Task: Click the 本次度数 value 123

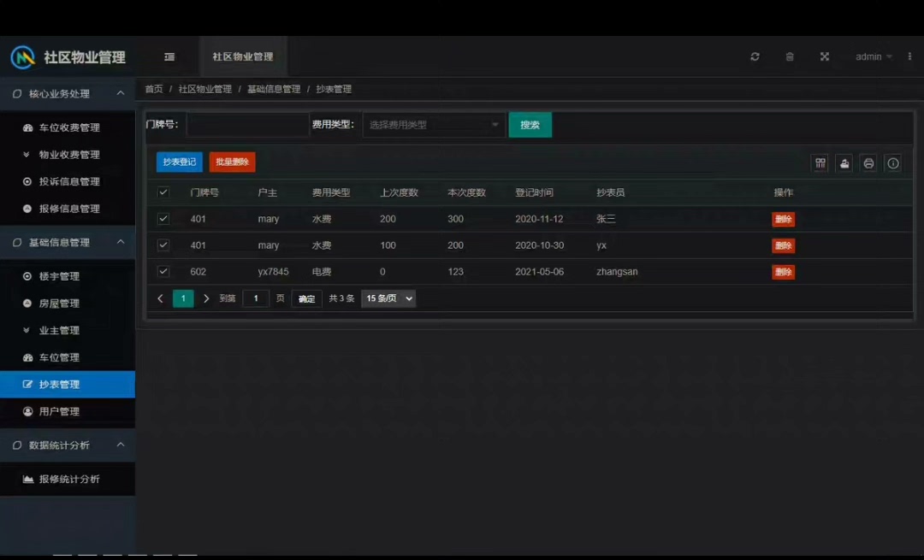Action: [455, 272]
